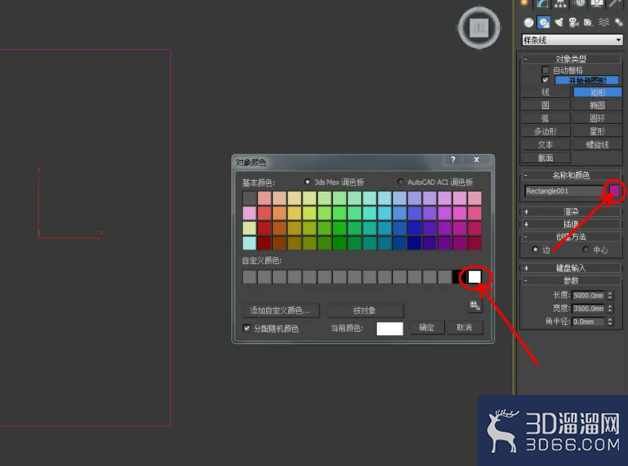Choose the 边 creation method radio button

click(535, 249)
